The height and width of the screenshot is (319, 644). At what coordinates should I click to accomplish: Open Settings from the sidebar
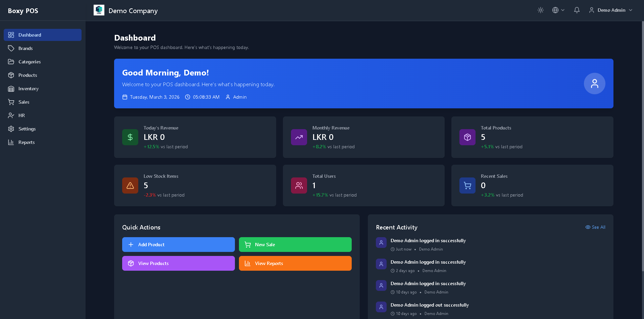[x=43, y=129]
